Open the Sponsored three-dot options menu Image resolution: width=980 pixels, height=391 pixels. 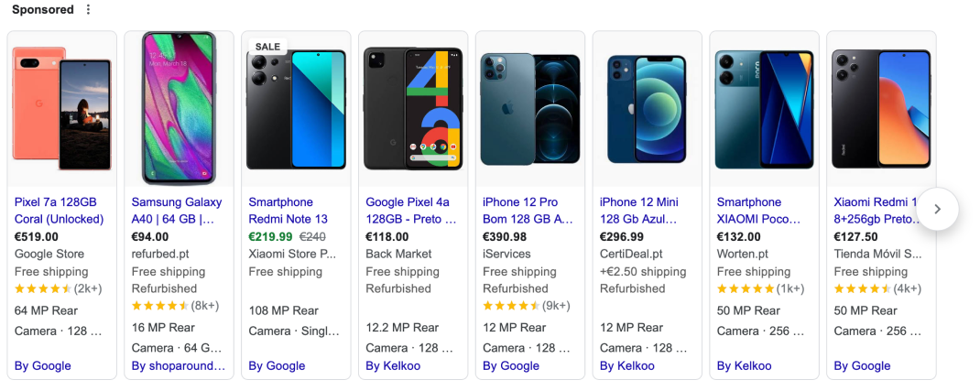click(88, 10)
